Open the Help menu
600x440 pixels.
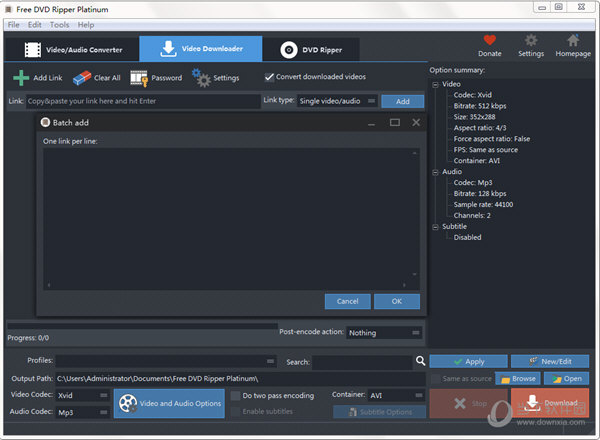86,25
